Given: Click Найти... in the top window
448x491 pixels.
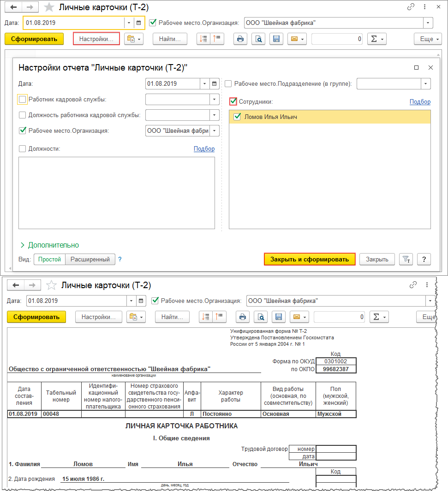Looking at the screenshot, I should point(170,39).
